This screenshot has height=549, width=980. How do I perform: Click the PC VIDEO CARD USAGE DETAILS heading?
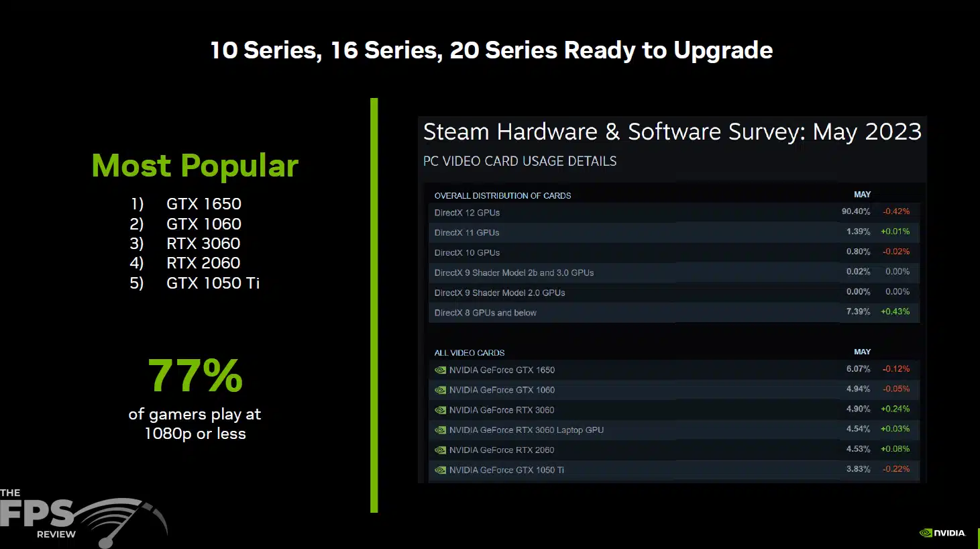(x=520, y=161)
